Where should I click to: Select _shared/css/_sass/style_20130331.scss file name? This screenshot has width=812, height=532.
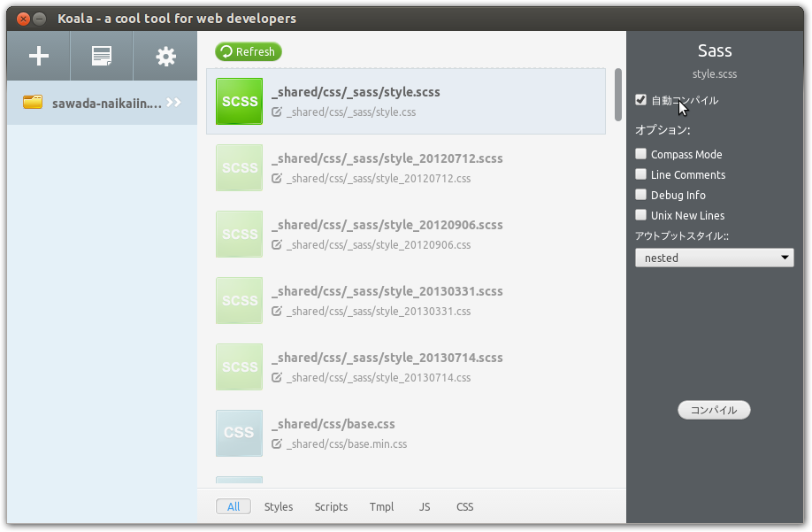pos(387,290)
